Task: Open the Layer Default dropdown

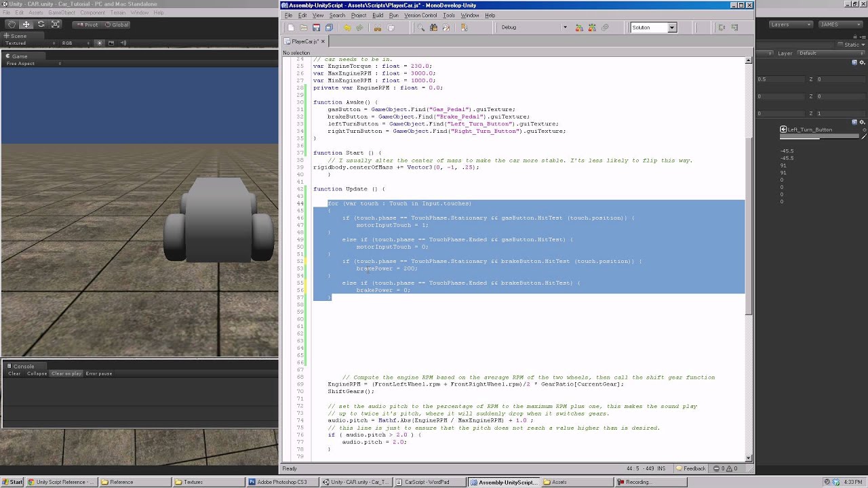Action: pos(830,53)
